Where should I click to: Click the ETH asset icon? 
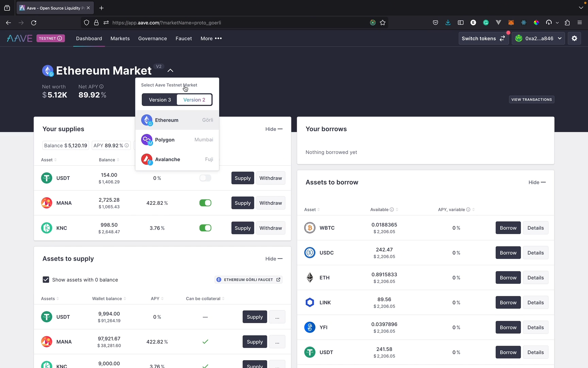click(x=310, y=277)
